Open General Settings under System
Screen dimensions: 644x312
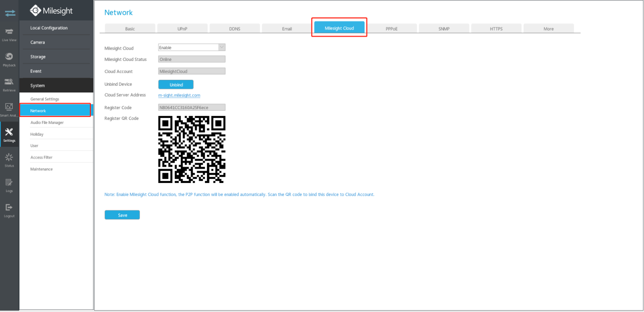pyautogui.click(x=56, y=99)
